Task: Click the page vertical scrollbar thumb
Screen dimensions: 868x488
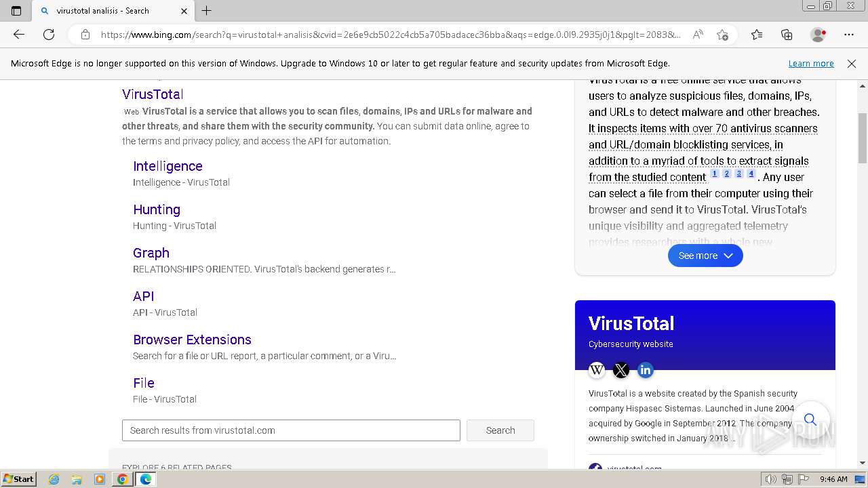Action: tap(863, 138)
